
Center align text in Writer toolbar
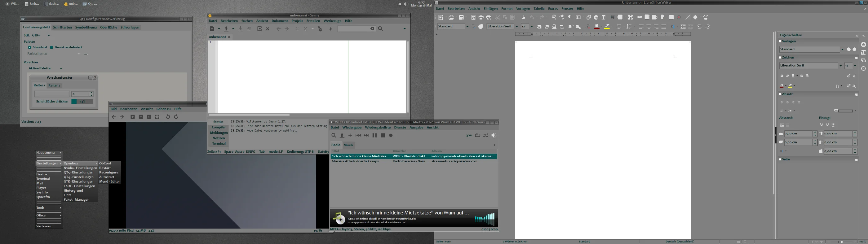coord(649,27)
